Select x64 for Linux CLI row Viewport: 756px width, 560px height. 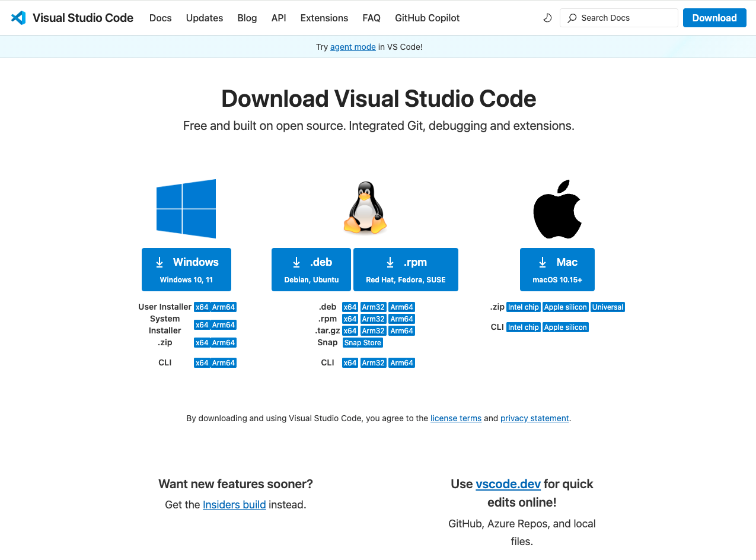(350, 363)
